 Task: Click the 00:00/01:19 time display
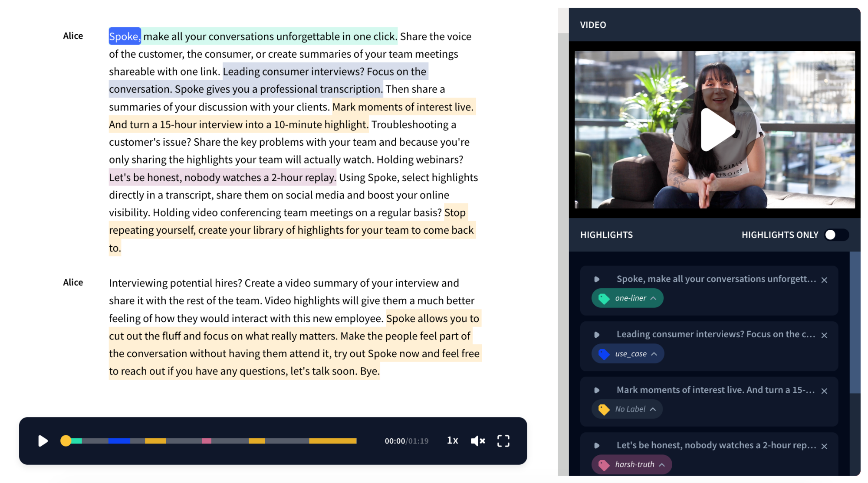(x=406, y=441)
